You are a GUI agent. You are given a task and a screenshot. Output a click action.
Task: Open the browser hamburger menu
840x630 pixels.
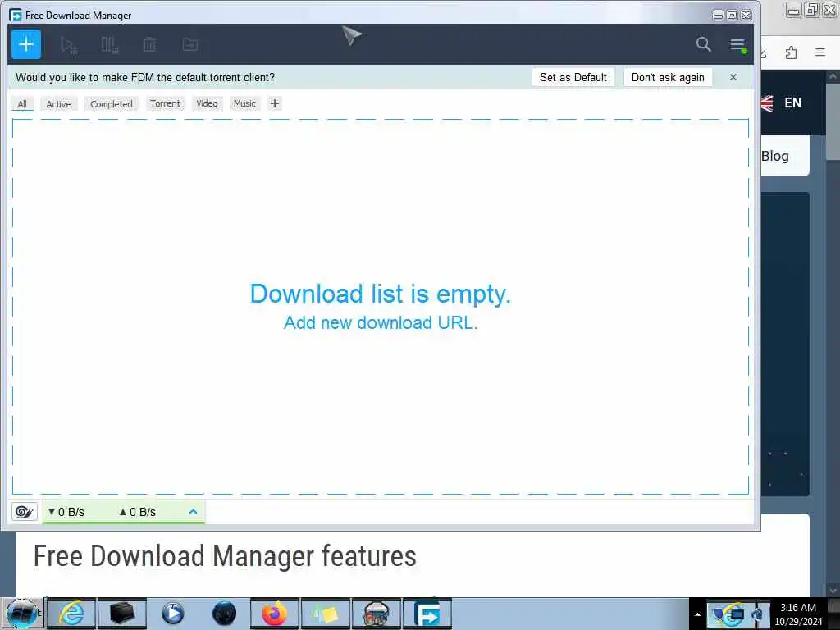point(820,52)
